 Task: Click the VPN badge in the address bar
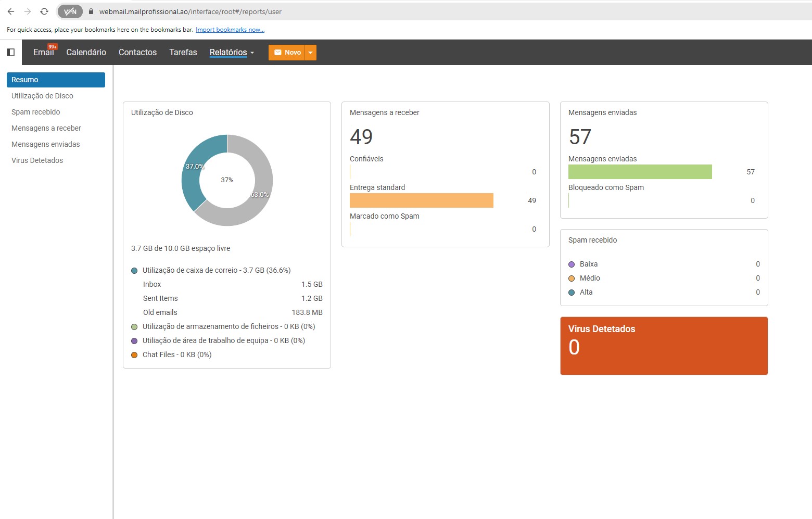point(70,11)
